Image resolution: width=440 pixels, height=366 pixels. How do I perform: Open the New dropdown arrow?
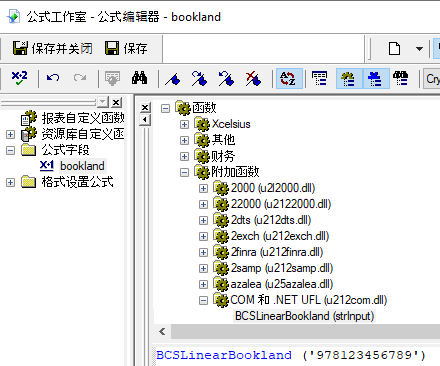pyautogui.click(x=419, y=49)
